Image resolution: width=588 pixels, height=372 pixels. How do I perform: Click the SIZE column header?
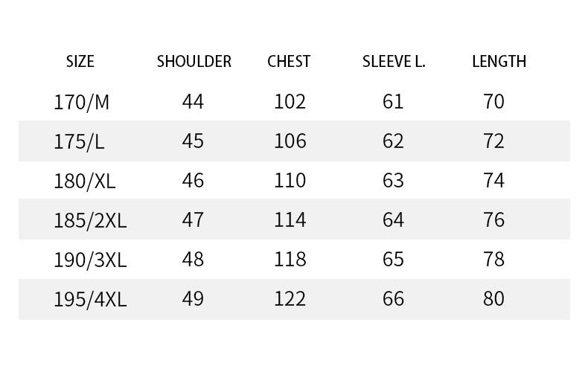[x=80, y=62]
